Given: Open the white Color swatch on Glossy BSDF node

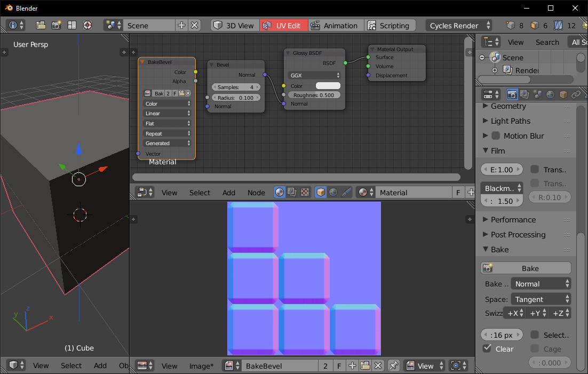Looking at the screenshot, I should click(327, 85).
